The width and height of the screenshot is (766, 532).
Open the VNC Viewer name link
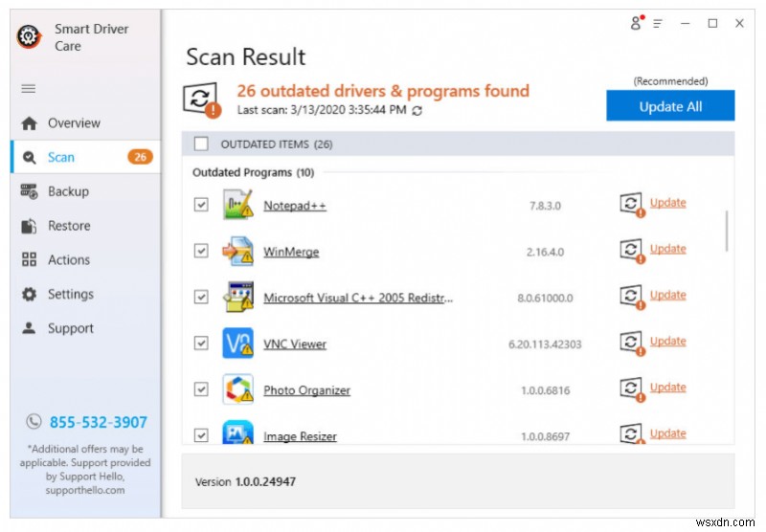pos(295,344)
